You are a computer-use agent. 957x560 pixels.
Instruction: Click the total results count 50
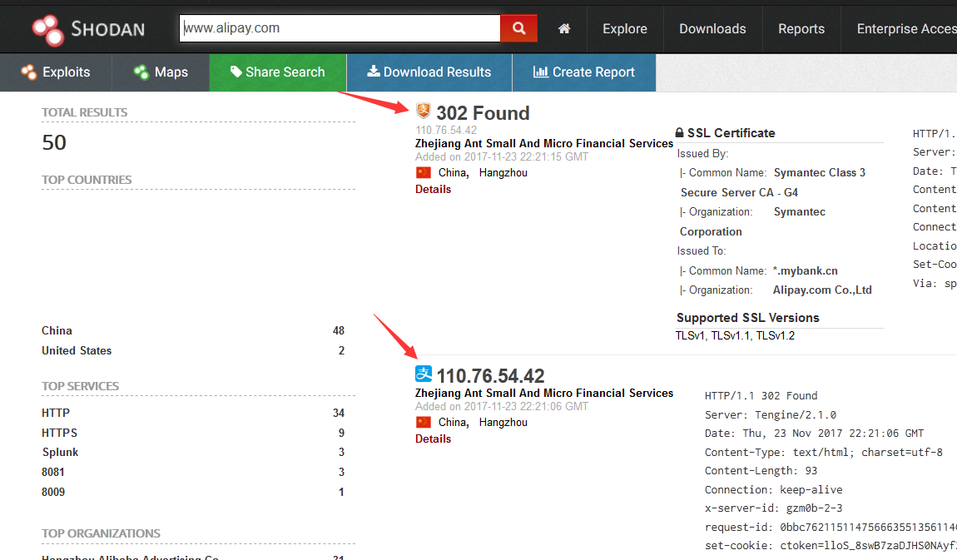(x=54, y=142)
